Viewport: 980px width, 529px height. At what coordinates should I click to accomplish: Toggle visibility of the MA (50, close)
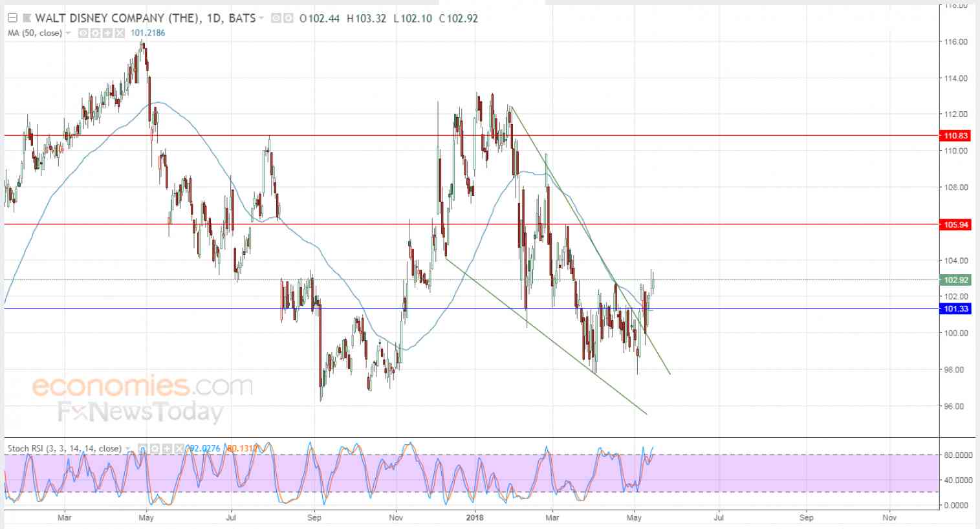tap(83, 33)
